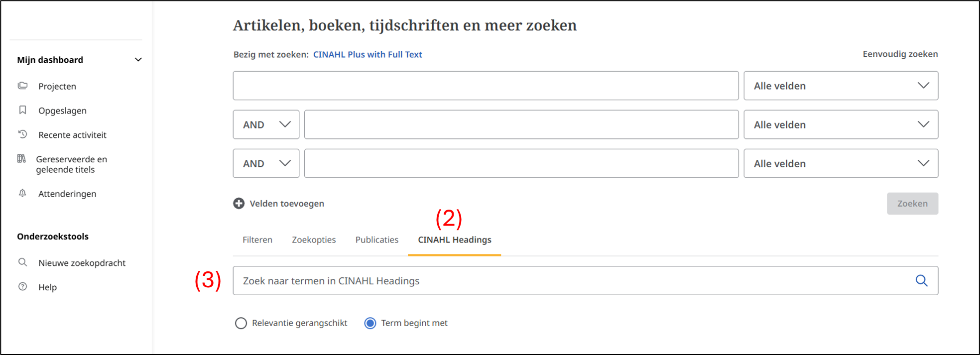Open the CINAHL Plus with Full Text link

click(x=367, y=54)
